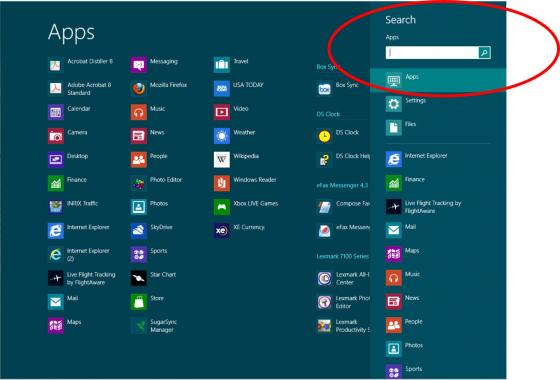Open Internet Explorer (2) icon in Apps list

click(x=55, y=254)
